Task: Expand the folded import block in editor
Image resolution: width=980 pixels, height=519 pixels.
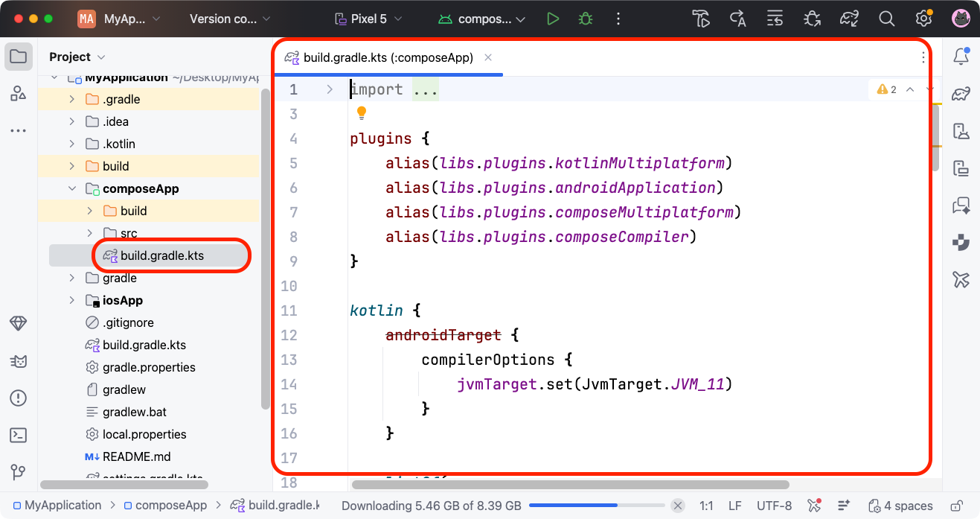Action: pos(330,90)
